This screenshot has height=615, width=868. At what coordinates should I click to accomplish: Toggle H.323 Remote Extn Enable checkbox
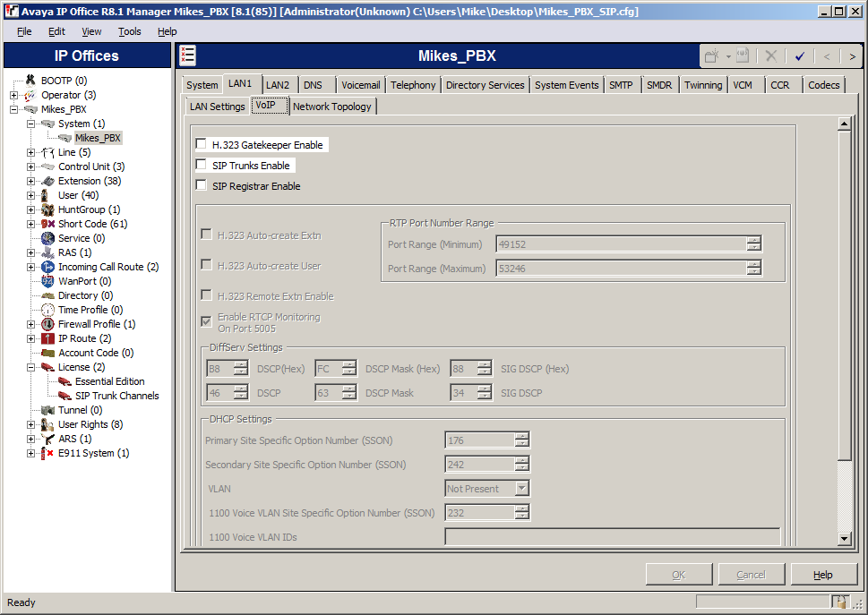(x=207, y=295)
